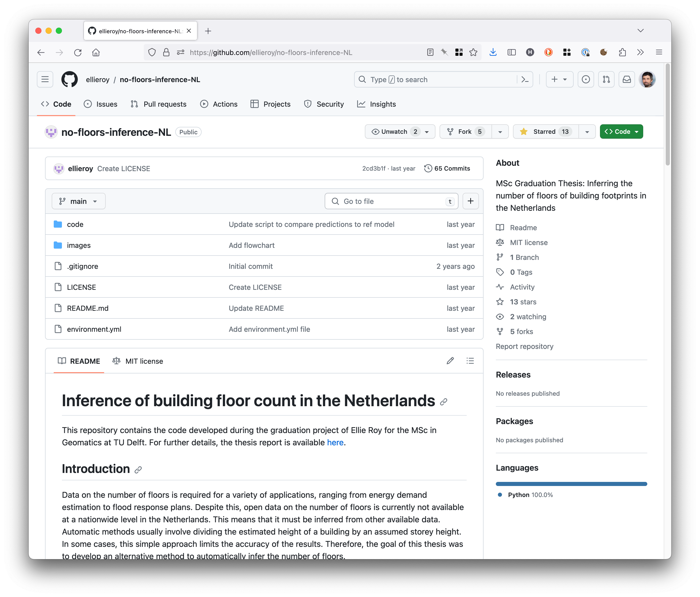Viewport: 700px width, 597px height.
Task: Open the new browser tab plus
Action: coord(208,31)
